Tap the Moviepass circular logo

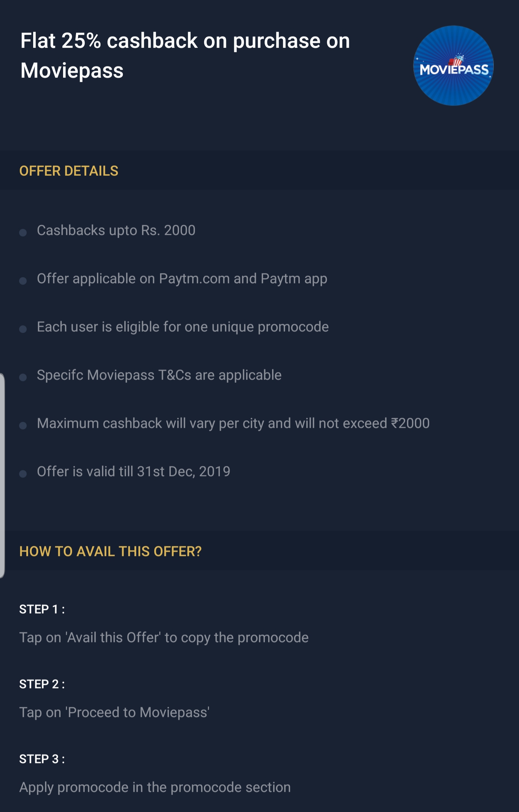pos(453,66)
